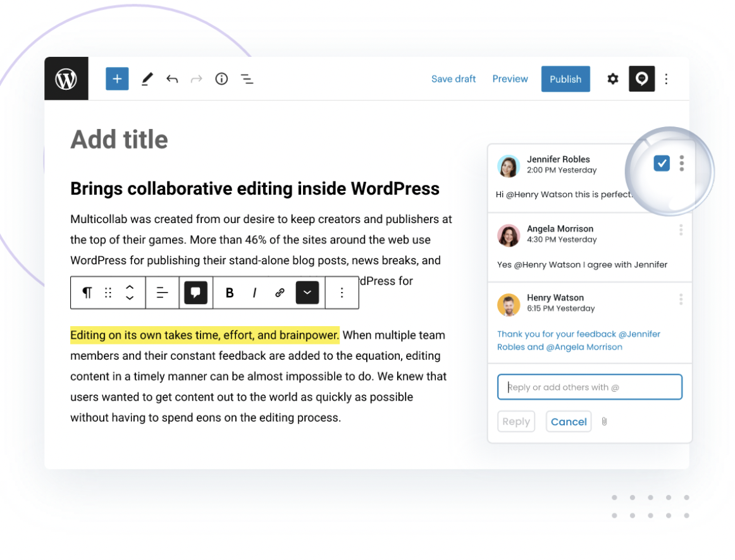This screenshot has width=735, height=560.
Task: Click the Reply button
Action: click(516, 422)
